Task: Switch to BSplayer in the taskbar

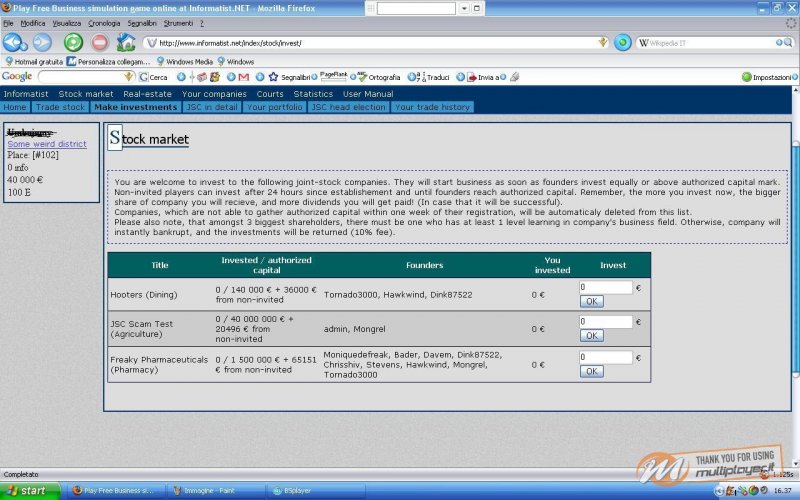Action: (316, 491)
